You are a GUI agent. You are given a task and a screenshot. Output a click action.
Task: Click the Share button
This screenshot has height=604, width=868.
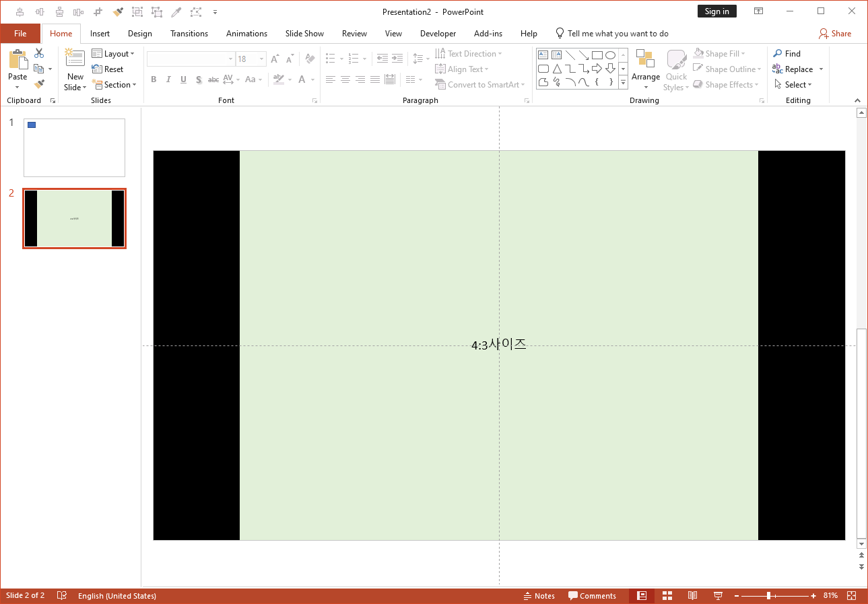[x=835, y=33]
